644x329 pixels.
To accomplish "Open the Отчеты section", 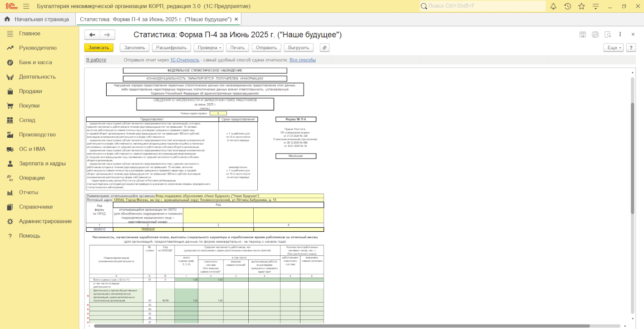I will (x=29, y=192).
